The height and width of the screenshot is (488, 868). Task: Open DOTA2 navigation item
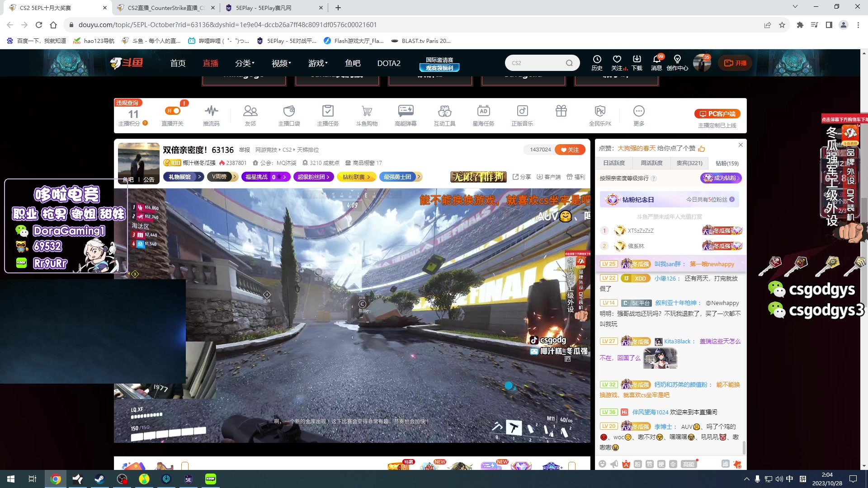pyautogui.click(x=389, y=63)
